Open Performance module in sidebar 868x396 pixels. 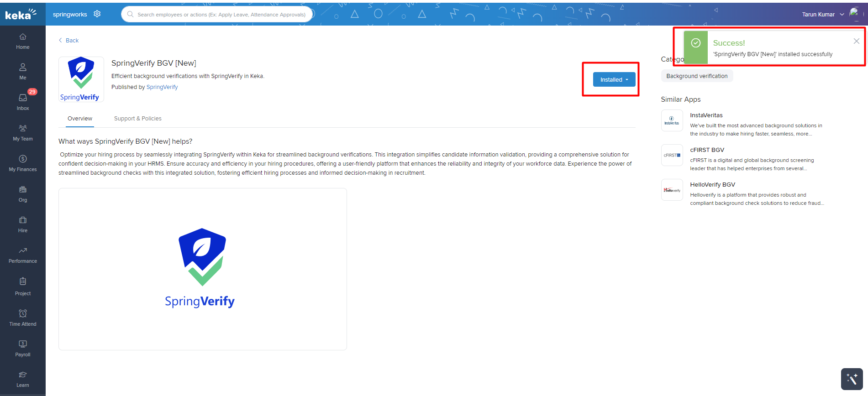[23, 255]
